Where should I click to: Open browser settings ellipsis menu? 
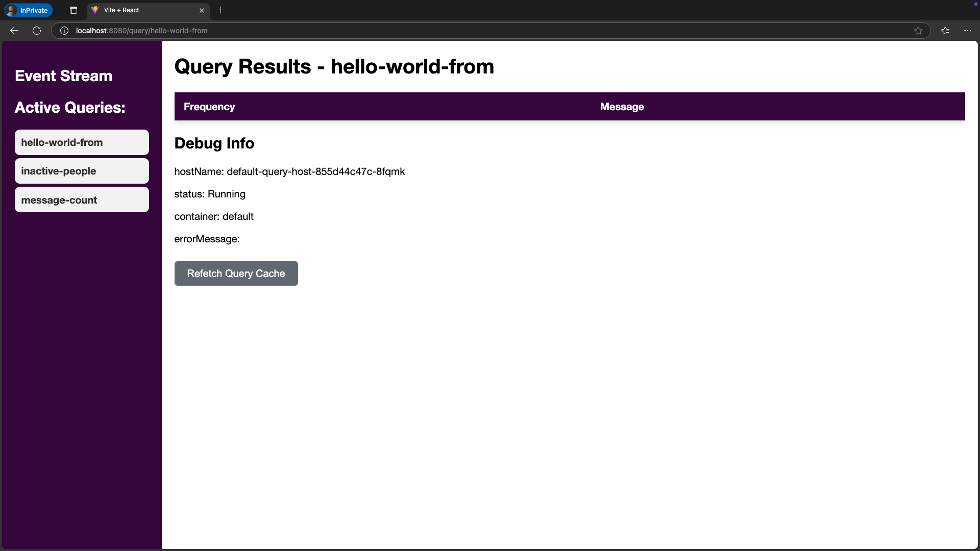[x=968, y=31]
